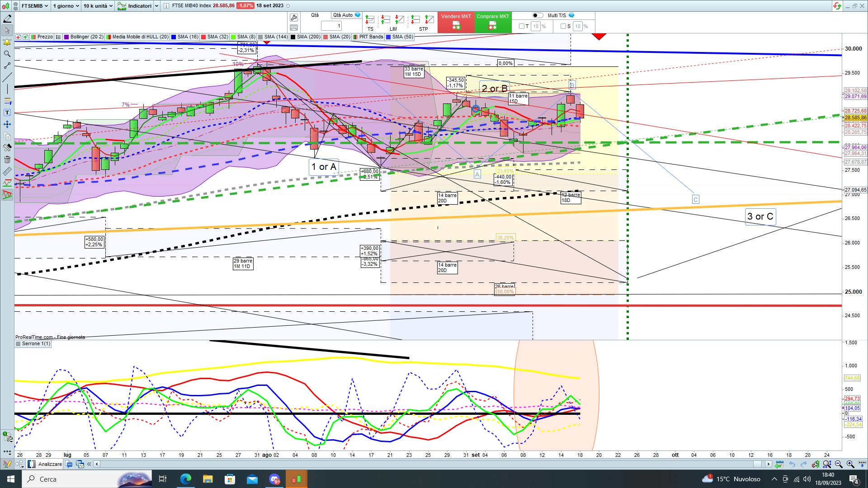Image resolution: width=868 pixels, height=488 pixels.
Task: Select the move/cross arrows tool
Action: coord(7,124)
